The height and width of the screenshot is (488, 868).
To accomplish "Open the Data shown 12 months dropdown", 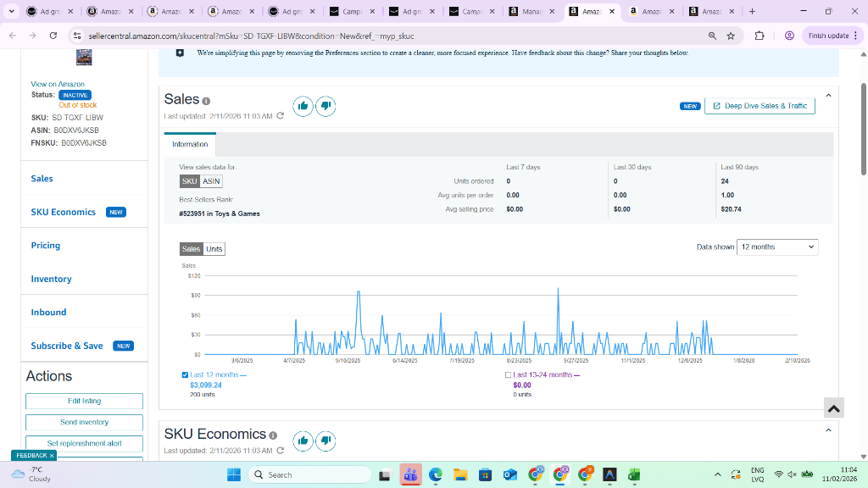I will coord(777,247).
